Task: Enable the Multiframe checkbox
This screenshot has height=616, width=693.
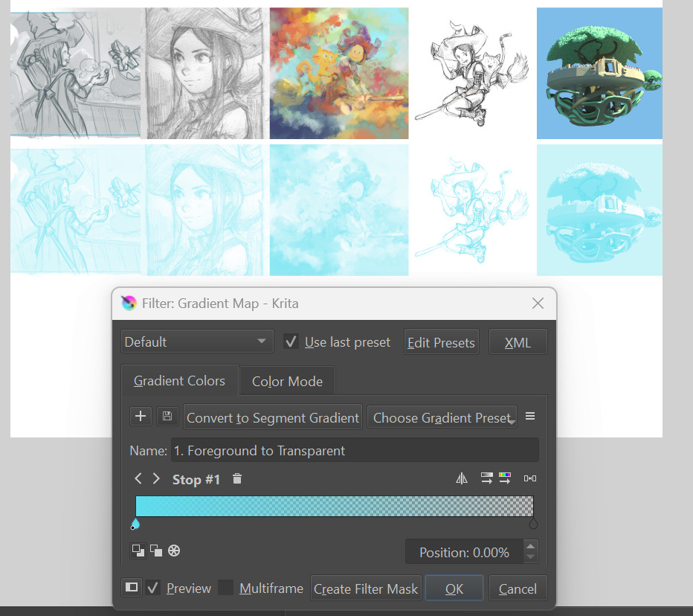Action: tap(225, 588)
